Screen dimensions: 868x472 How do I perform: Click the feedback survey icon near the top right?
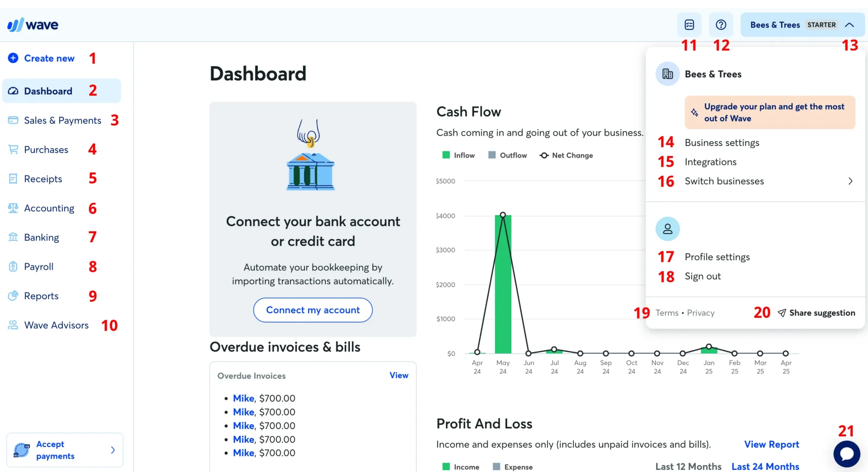point(689,25)
